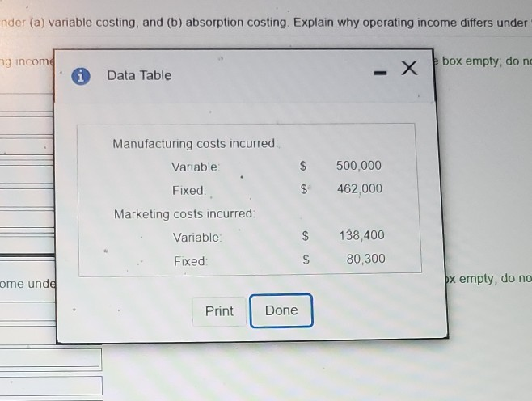
Task: Select the 80,300 fixed marketing value
Action: (x=365, y=259)
